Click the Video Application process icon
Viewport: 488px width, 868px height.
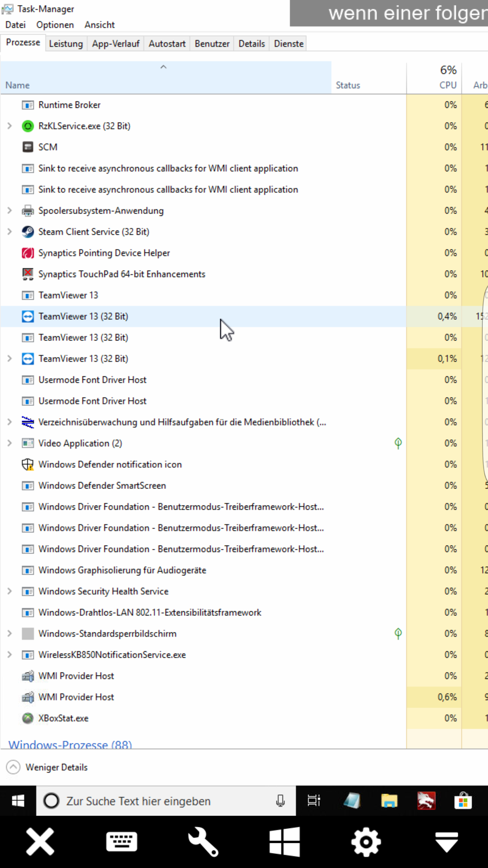coord(28,443)
